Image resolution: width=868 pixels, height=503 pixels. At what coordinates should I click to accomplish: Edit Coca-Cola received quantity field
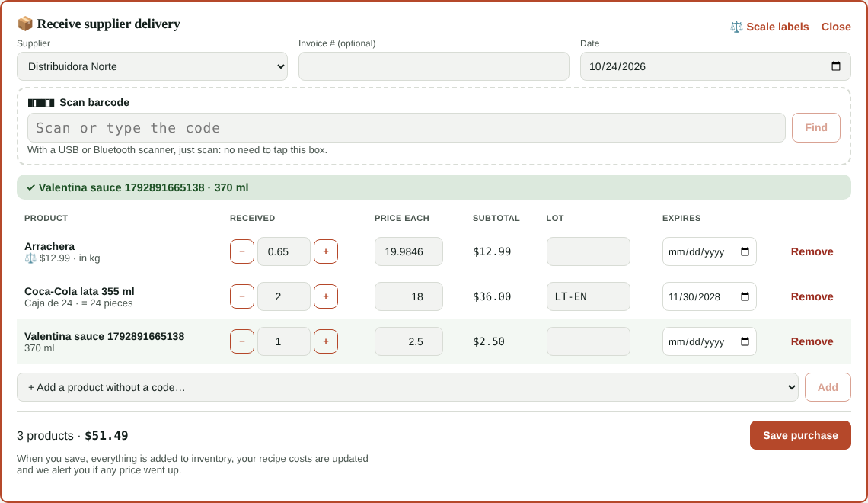pos(284,296)
